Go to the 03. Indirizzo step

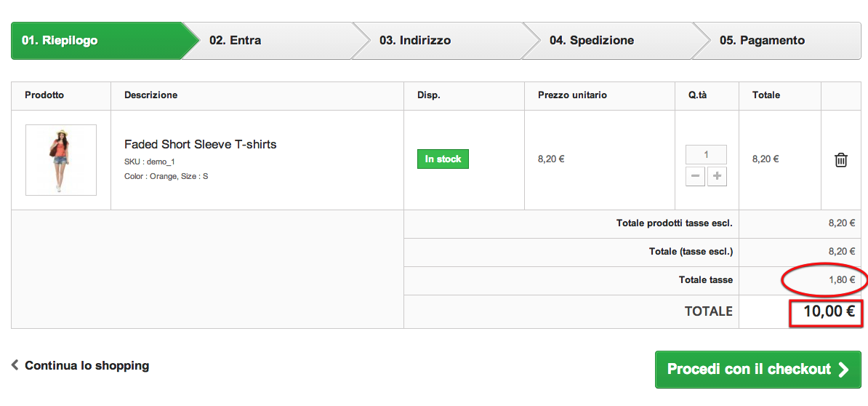415,41
